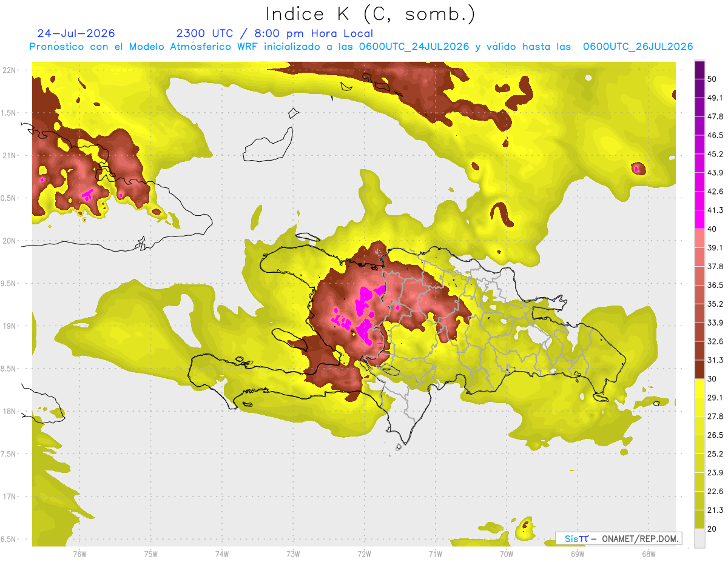Click the longitude label "68W"
The width and height of the screenshot is (728, 562).
pyautogui.click(x=648, y=554)
